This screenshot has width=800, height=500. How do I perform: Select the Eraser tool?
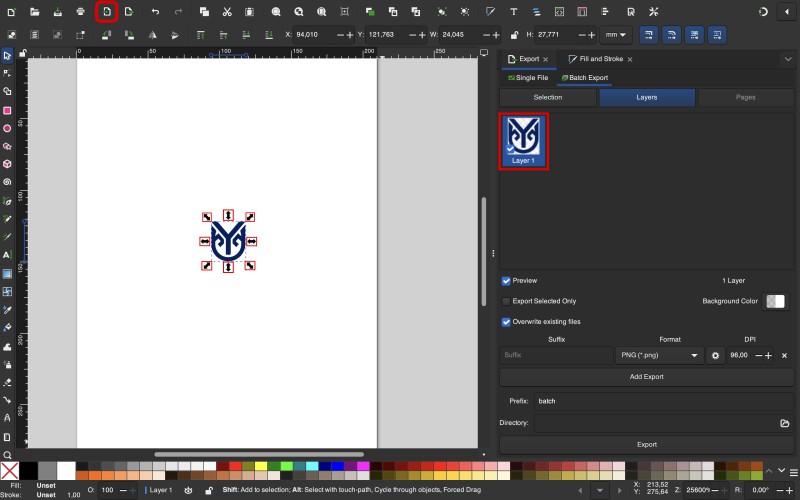(7, 382)
